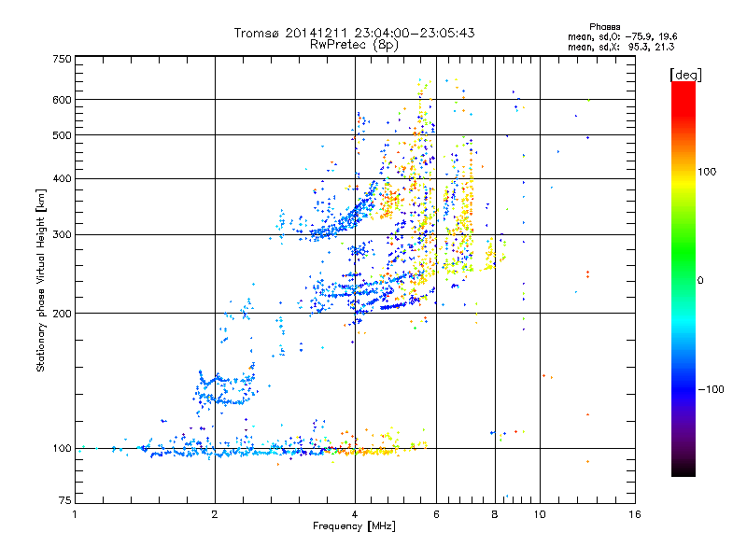Click the colorbar tick label '100'
The height and width of the screenshot is (560, 747).
(707, 172)
